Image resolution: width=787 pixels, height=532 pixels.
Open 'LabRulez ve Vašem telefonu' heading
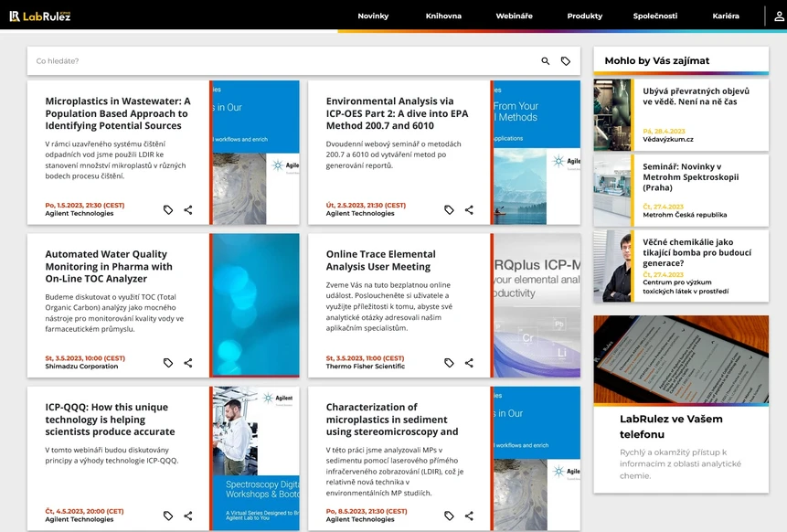click(671, 427)
